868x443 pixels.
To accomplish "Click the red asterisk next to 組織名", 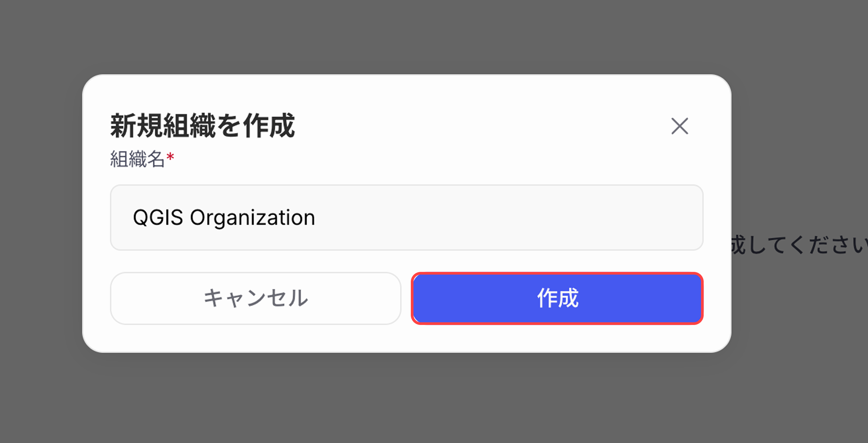I will [x=170, y=156].
